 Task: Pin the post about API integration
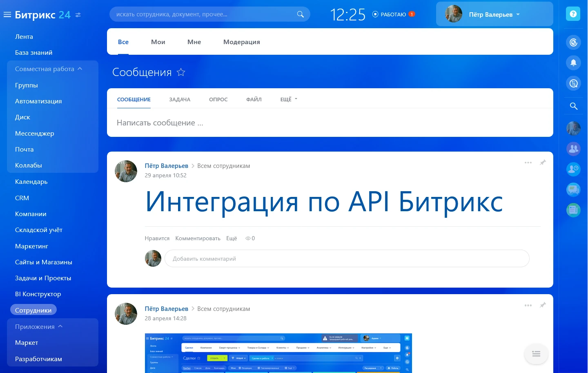(543, 162)
